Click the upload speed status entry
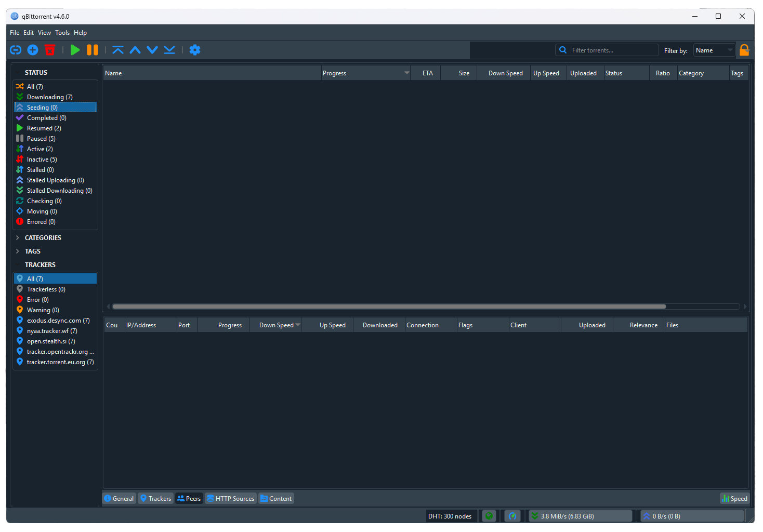 point(692,516)
